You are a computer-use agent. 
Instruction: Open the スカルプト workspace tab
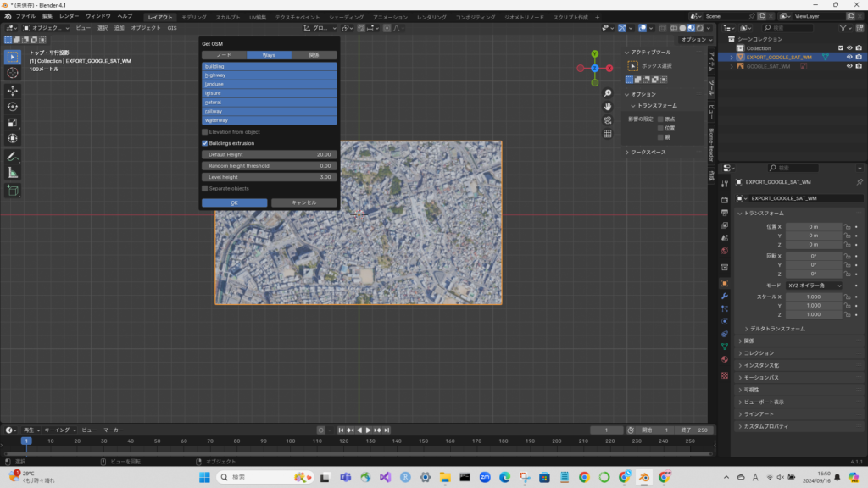227,17
